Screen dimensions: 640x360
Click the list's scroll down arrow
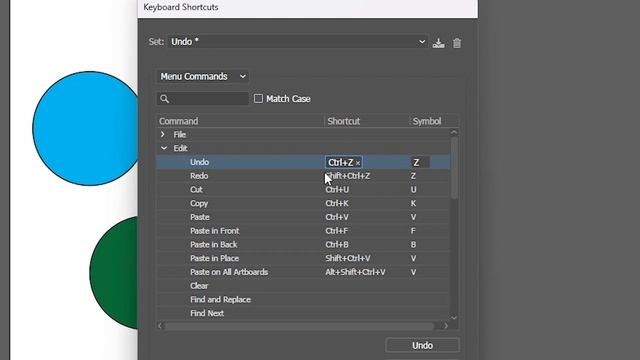[x=454, y=318]
